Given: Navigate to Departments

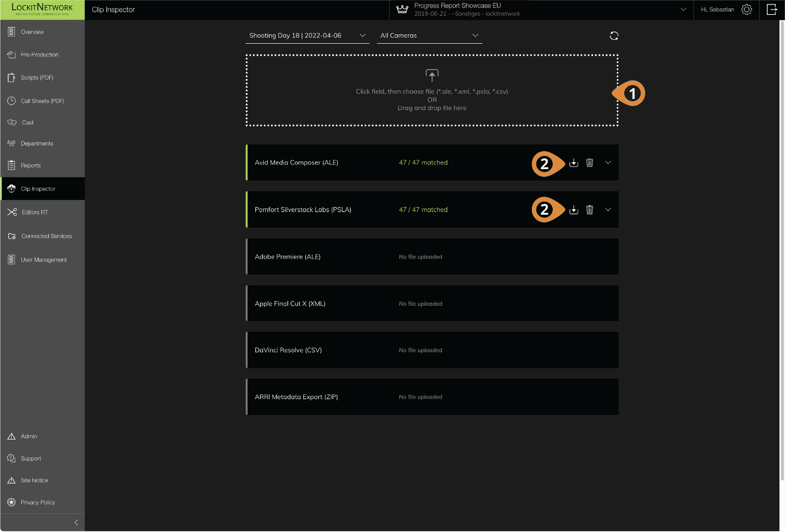Looking at the screenshot, I should pyautogui.click(x=42, y=144).
